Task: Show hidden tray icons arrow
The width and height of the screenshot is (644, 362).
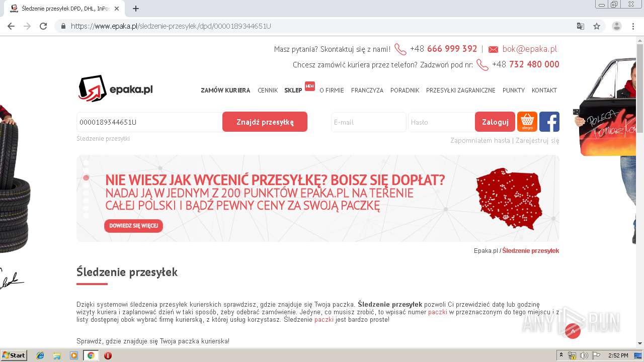Action: coord(561,355)
